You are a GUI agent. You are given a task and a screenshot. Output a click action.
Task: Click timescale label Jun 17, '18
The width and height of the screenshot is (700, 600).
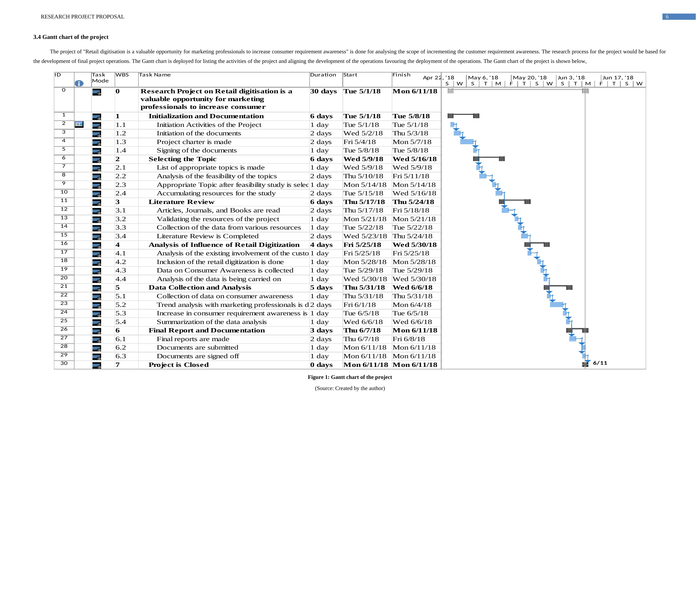pyautogui.click(x=618, y=77)
